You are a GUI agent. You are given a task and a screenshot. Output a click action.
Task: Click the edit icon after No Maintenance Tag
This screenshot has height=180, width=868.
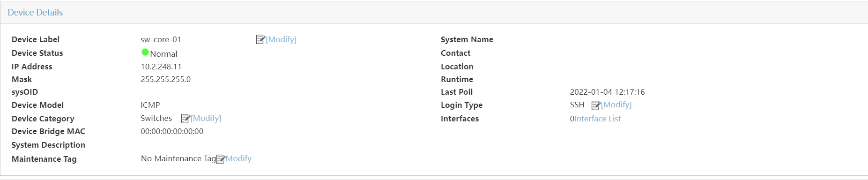click(221, 159)
